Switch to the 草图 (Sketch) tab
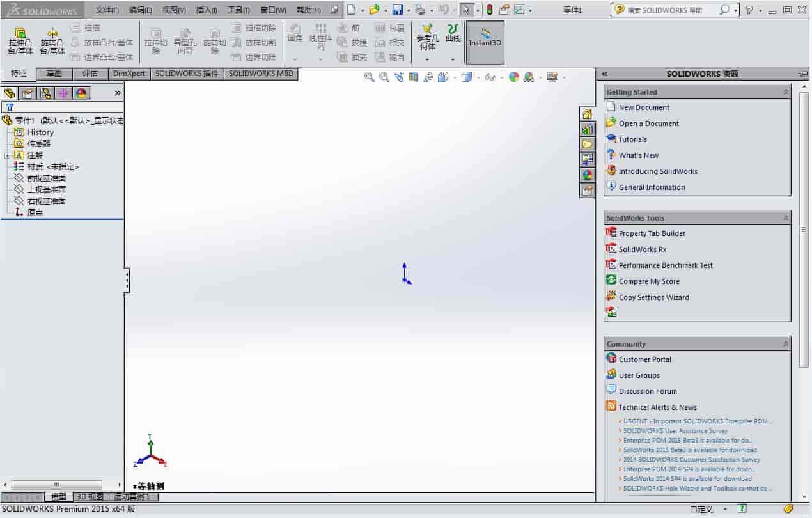 [x=54, y=73]
